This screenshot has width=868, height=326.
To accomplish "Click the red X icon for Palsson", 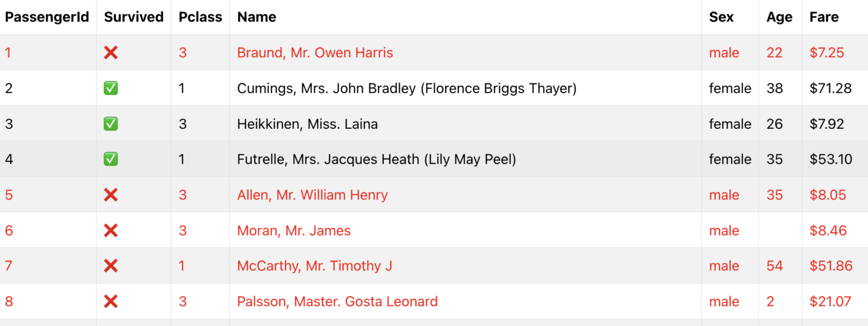I will click(x=111, y=302).
